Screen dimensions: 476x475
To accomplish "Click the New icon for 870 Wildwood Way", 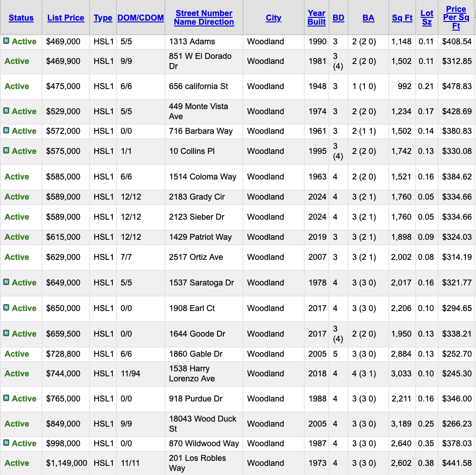I will [6, 443].
